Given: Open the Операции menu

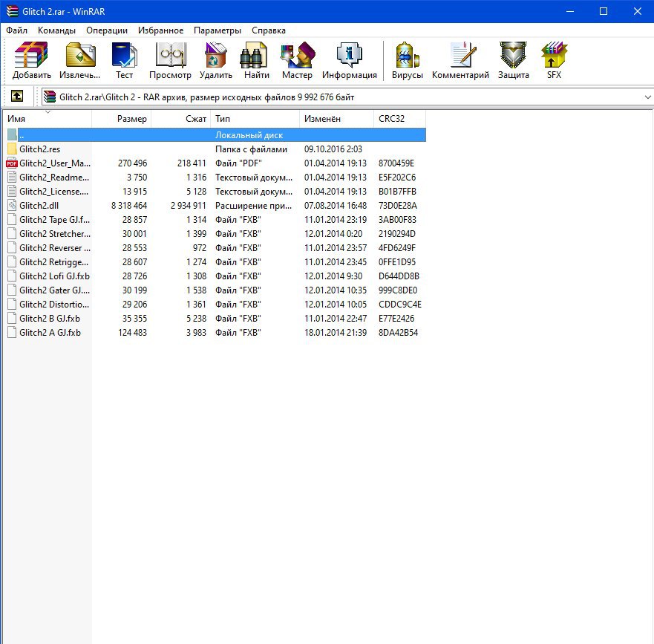Looking at the screenshot, I should 107,30.
